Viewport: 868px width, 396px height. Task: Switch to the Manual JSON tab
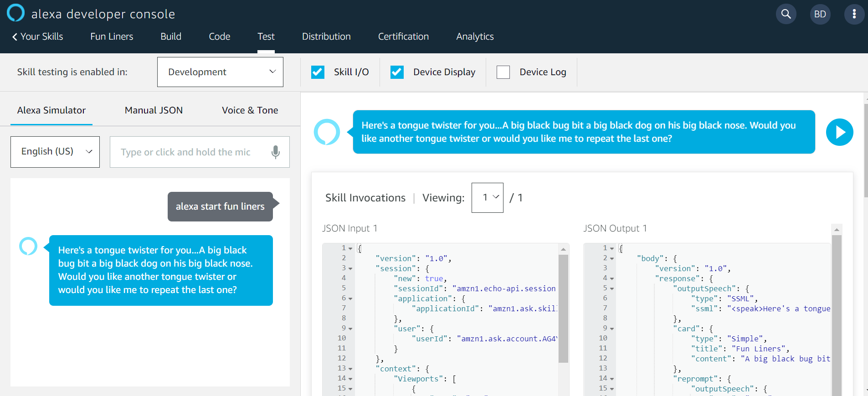(154, 110)
